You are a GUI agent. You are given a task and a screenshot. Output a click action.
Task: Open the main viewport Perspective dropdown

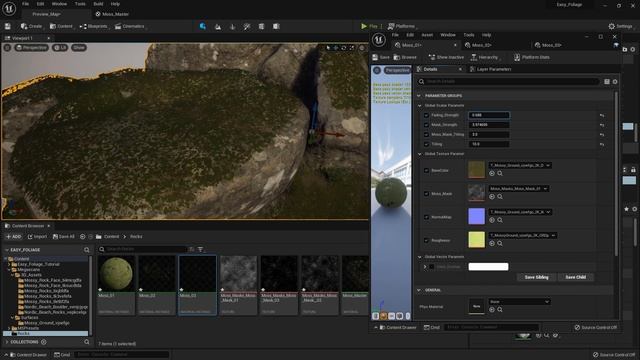tap(31, 48)
